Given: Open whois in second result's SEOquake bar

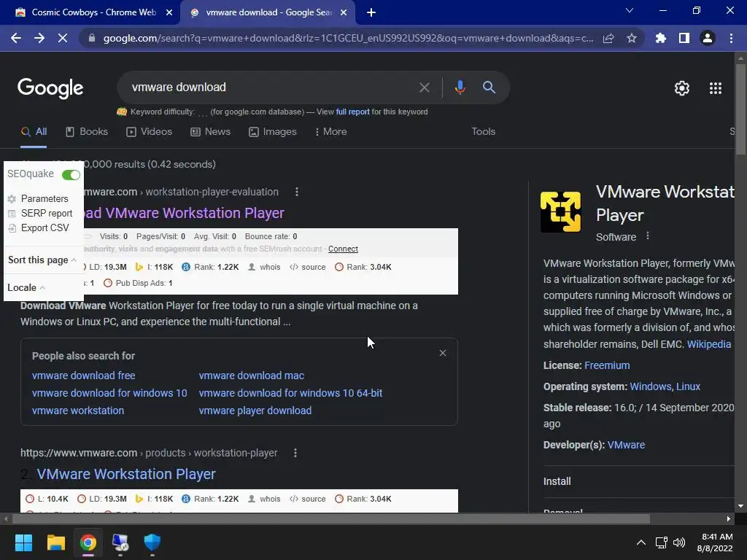Looking at the screenshot, I should point(264,499).
